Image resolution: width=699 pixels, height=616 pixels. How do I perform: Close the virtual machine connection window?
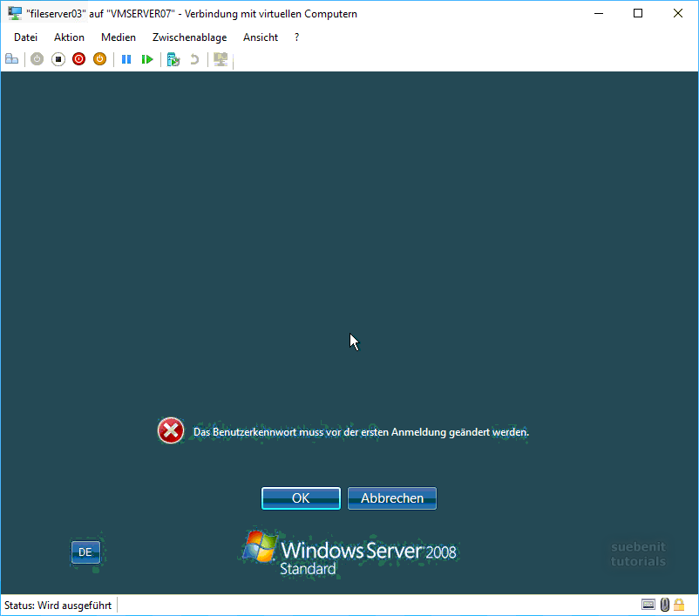click(677, 13)
